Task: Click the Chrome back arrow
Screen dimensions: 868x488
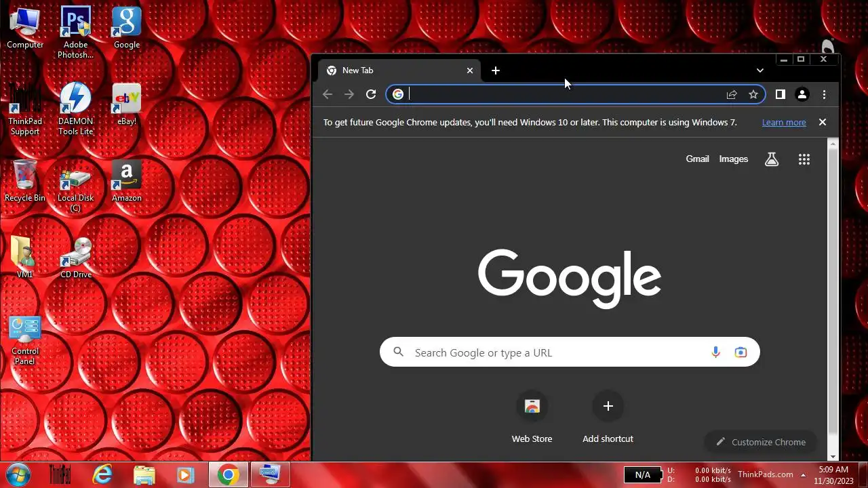Action: [x=328, y=94]
